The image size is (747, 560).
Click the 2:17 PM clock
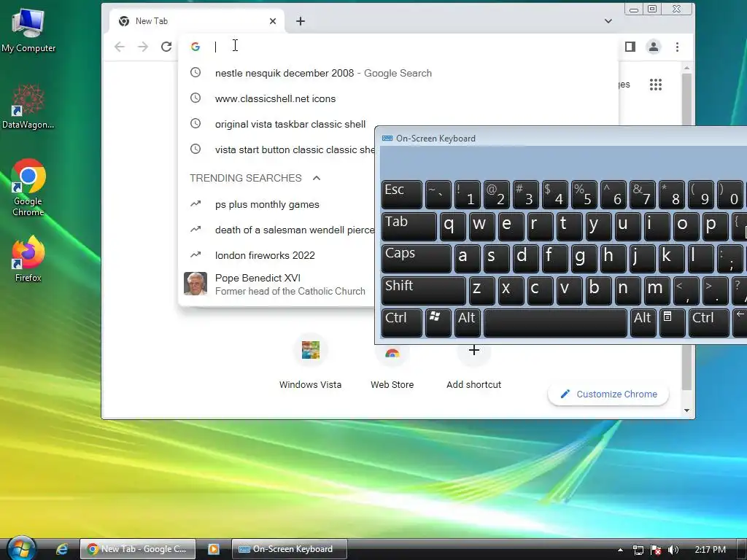711,550
